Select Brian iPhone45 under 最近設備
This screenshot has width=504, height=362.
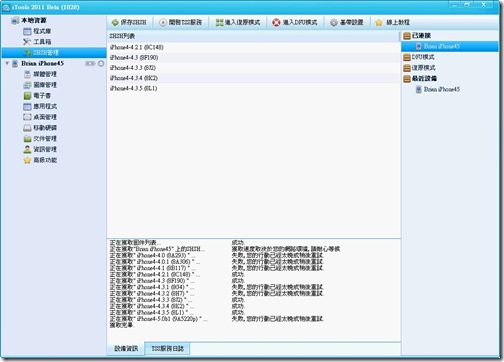[438, 89]
